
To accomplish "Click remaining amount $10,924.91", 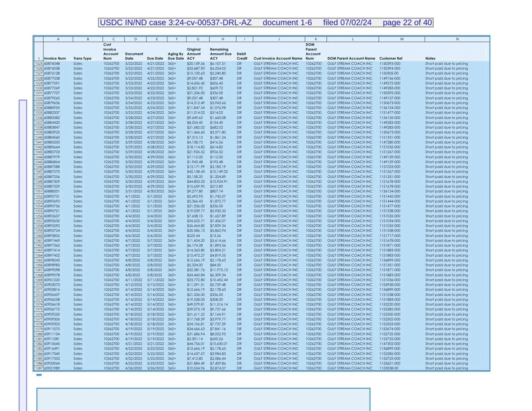I will click(x=219, y=181).
